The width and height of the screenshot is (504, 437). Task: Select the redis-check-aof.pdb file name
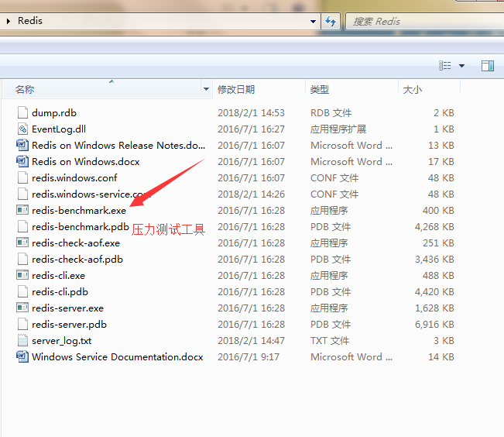pyautogui.click(x=77, y=260)
